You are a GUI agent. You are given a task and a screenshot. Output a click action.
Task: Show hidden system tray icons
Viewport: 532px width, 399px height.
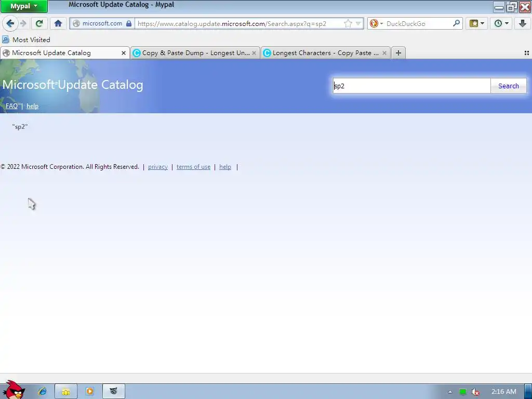[x=450, y=392]
